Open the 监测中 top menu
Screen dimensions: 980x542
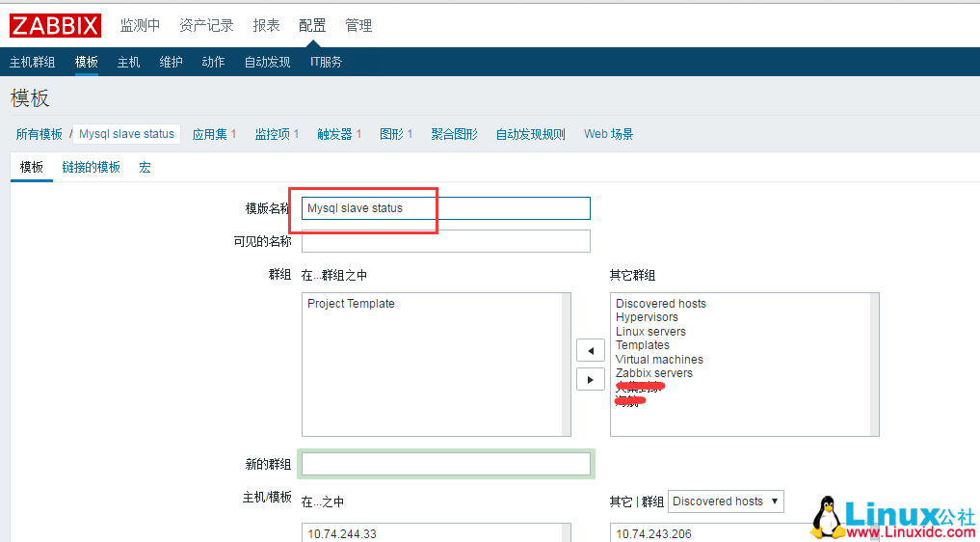[140, 26]
